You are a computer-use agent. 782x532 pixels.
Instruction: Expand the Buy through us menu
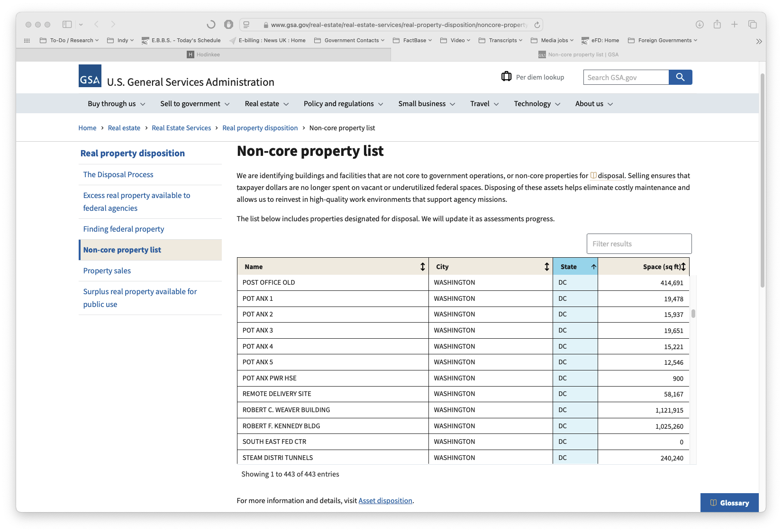pyautogui.click(x=116, y=104)
